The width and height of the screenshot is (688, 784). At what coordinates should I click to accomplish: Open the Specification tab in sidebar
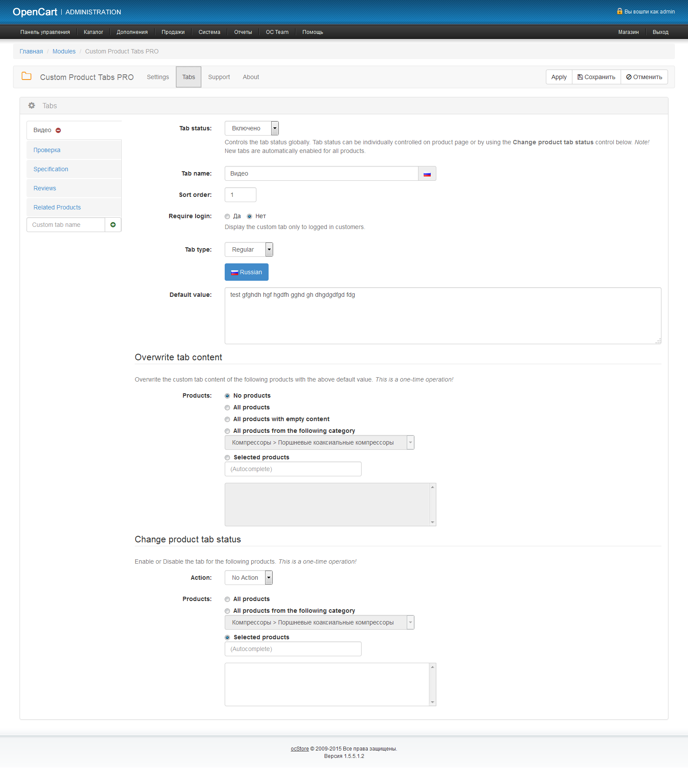coord(51,169)
